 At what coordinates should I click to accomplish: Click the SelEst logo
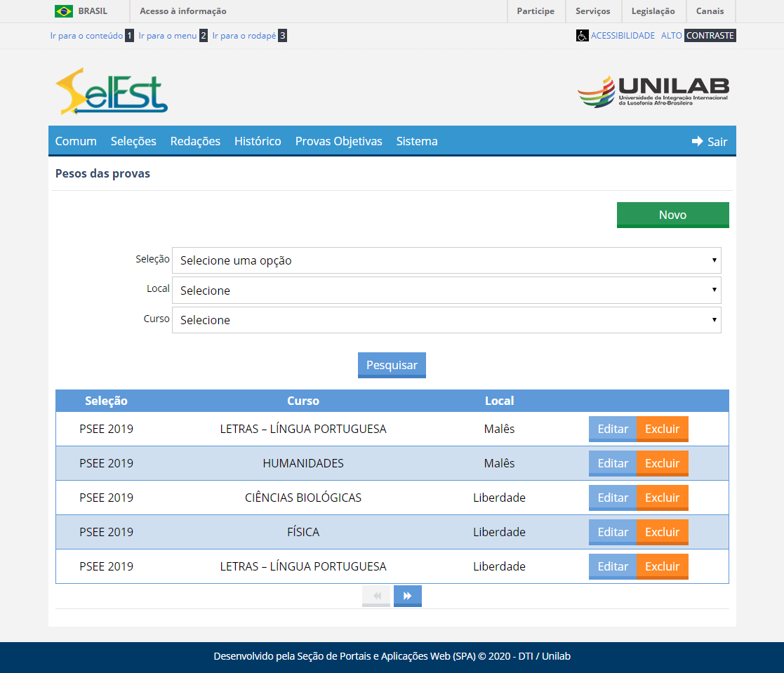click(112, 92)
